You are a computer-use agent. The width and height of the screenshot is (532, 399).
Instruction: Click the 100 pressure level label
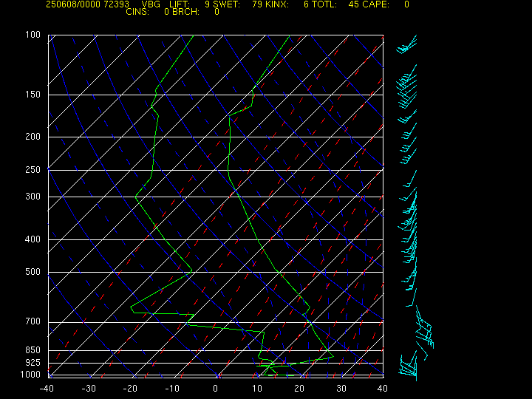tap(33, 35)
